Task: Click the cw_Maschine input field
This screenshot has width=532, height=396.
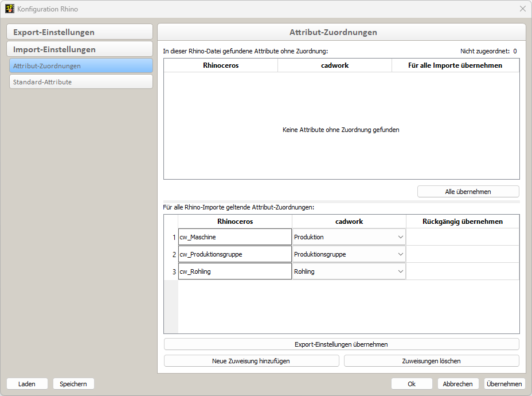Action: click(234, 236)
